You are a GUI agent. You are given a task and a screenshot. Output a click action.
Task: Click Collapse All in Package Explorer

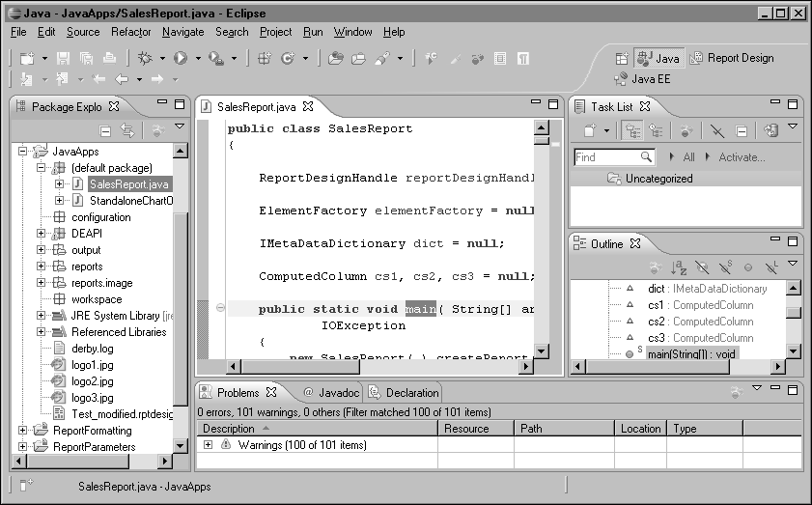105,131
